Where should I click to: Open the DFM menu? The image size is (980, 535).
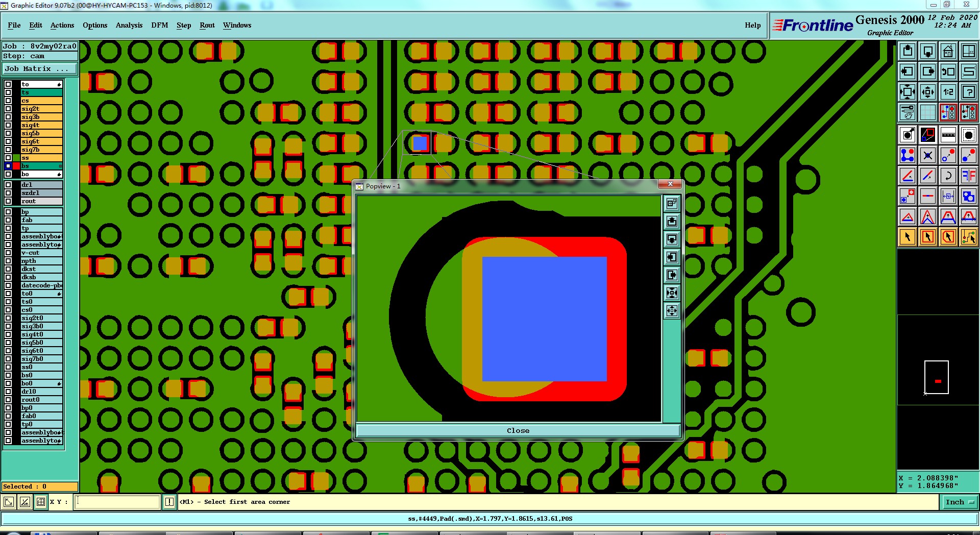coord(160,25)
